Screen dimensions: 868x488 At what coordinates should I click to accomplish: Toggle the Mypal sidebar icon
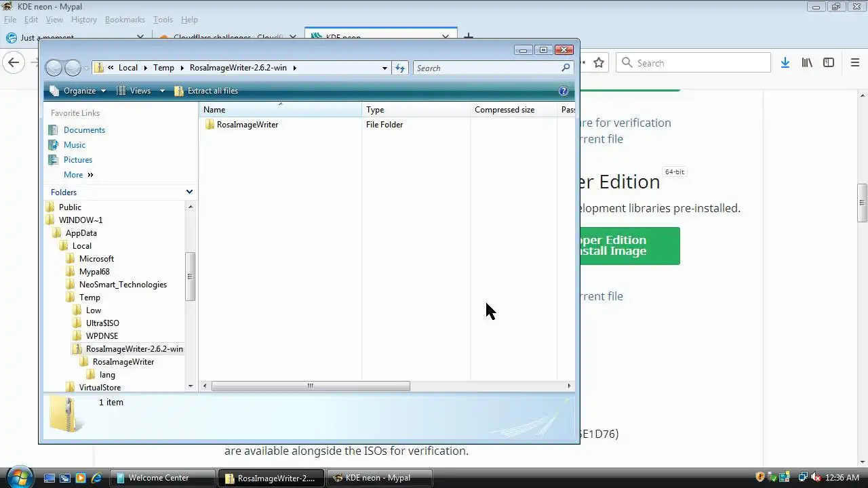click(x=829, y=63)
